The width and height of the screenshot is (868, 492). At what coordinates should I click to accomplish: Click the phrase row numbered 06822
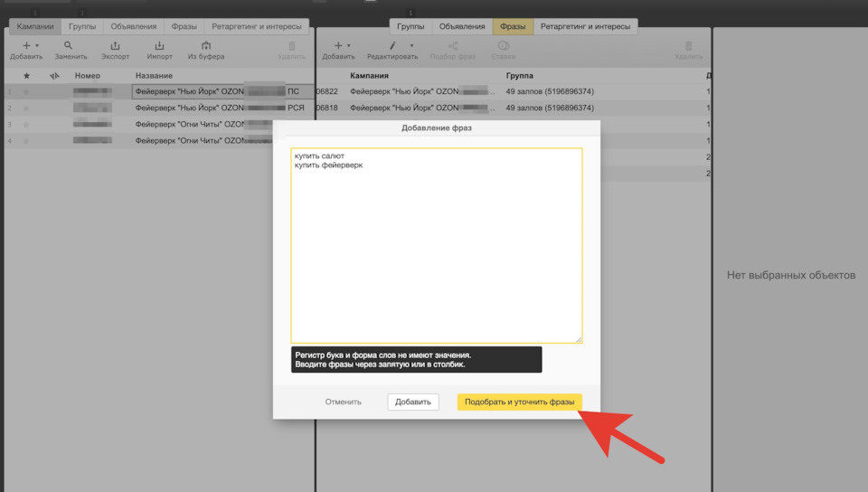coord(514,91)
